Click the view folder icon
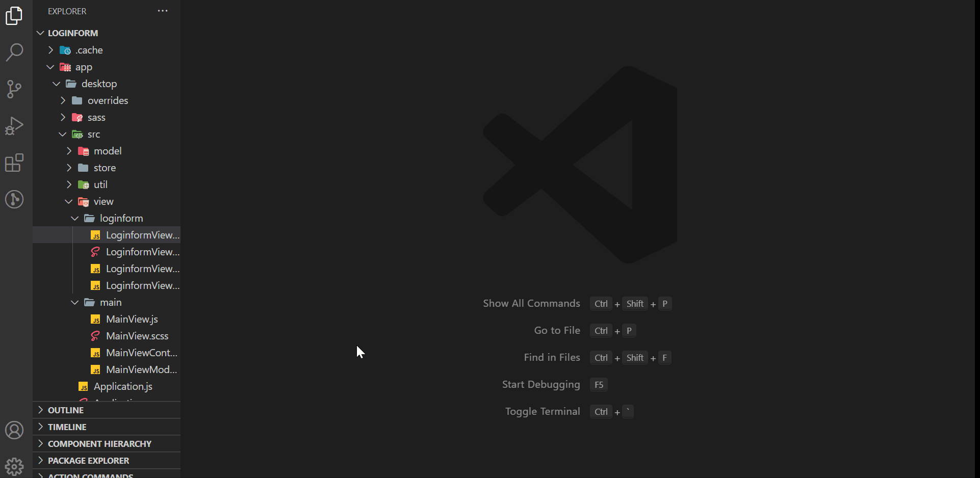The height and width of the screenshot is (478, 980). click(x=84, y=201)
